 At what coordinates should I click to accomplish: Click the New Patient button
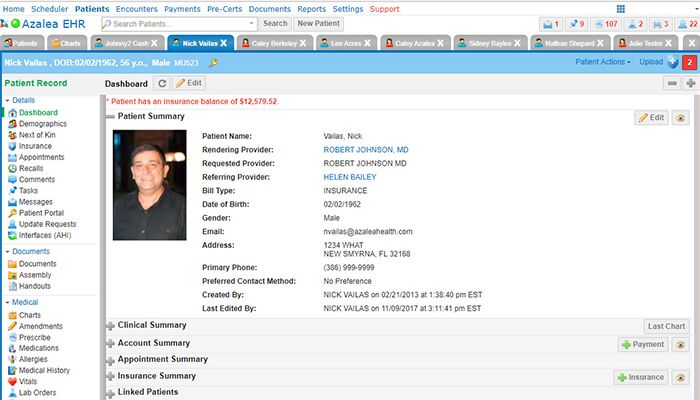318,23
